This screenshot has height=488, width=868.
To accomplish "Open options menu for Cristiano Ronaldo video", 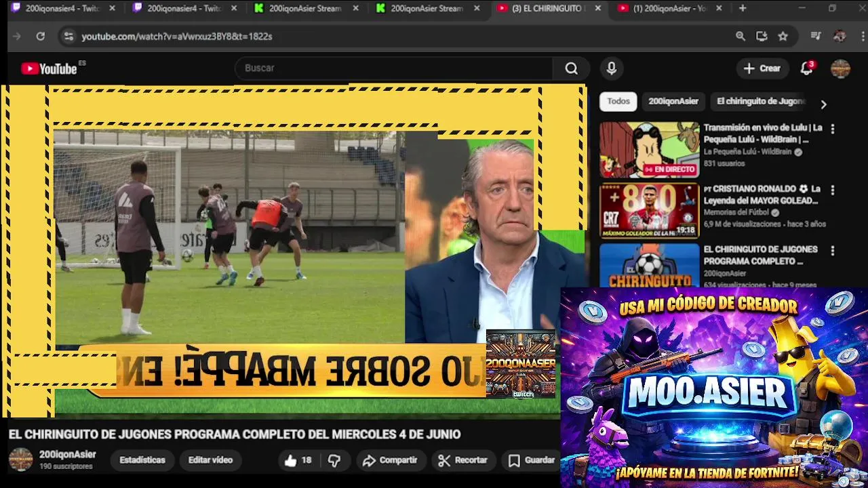I will coord(833,190).
